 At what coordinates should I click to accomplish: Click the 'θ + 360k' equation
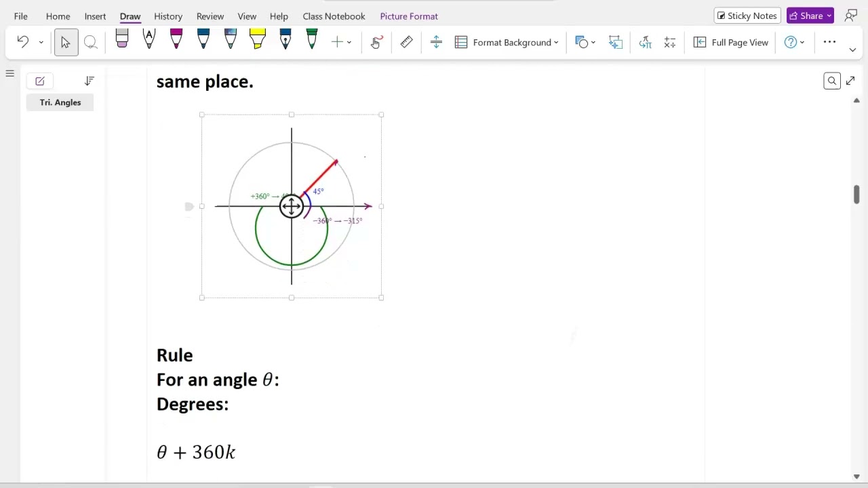point(196,452)
